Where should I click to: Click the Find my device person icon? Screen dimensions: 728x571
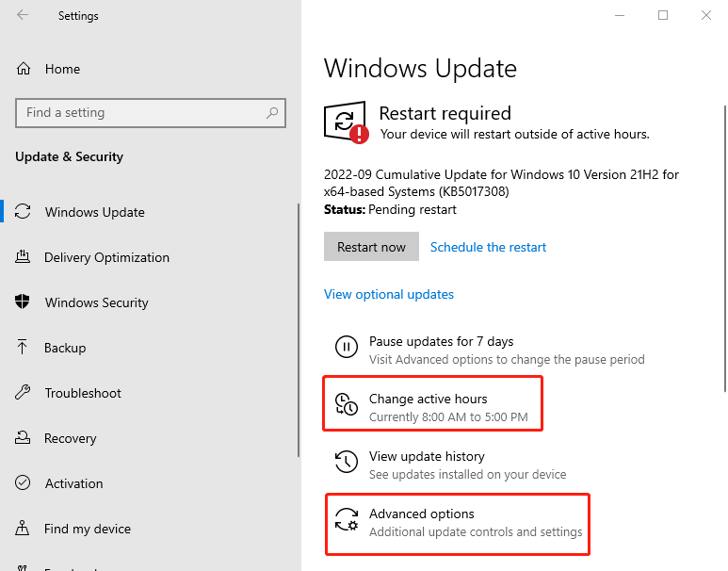pyautogui.click(x=22, y=529)
